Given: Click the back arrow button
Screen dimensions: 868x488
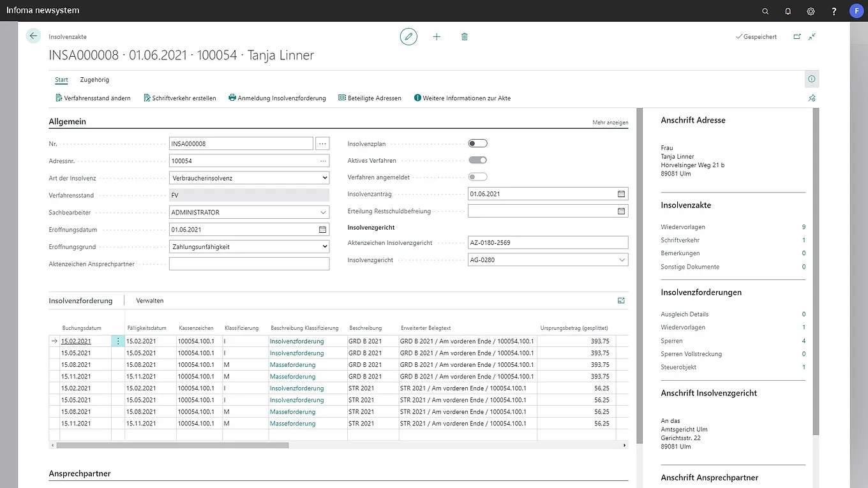Looking at the screenshot, I should [x=34, y=36].
